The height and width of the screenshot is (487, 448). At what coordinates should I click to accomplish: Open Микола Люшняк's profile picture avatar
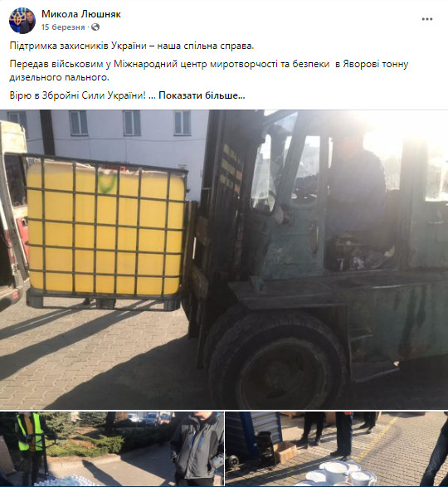pyautogui.click(x=22, y=21)
